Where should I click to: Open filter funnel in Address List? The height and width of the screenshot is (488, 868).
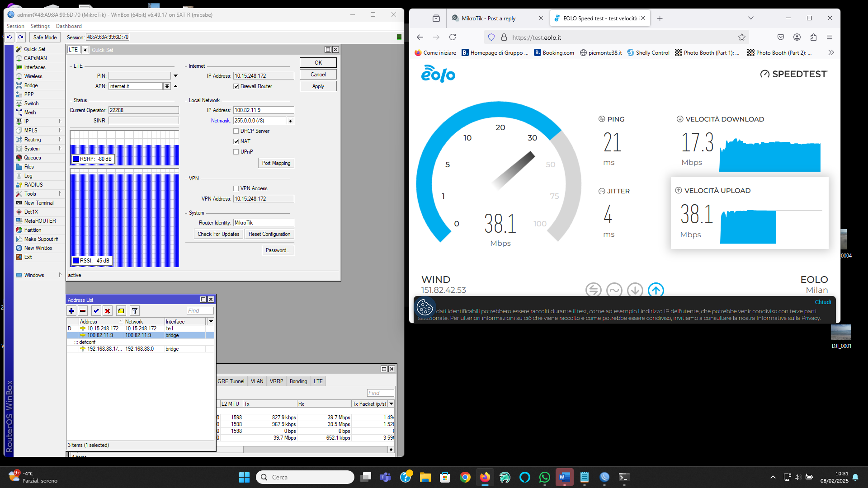pyautogui.click(x=134, y=311)
